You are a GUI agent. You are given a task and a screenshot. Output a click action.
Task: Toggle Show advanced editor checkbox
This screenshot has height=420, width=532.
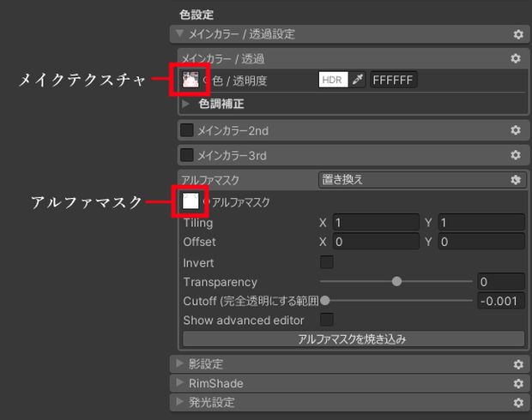327,320
